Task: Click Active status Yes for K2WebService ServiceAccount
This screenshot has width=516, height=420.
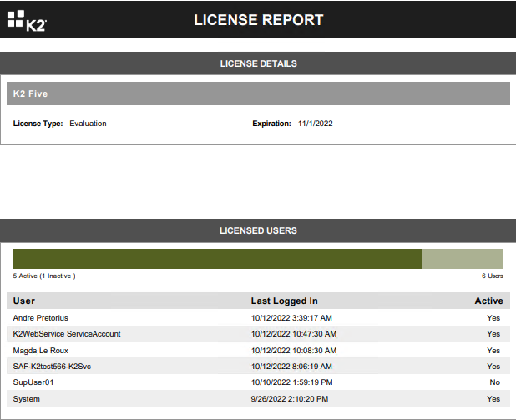Action: click(493, 334)
